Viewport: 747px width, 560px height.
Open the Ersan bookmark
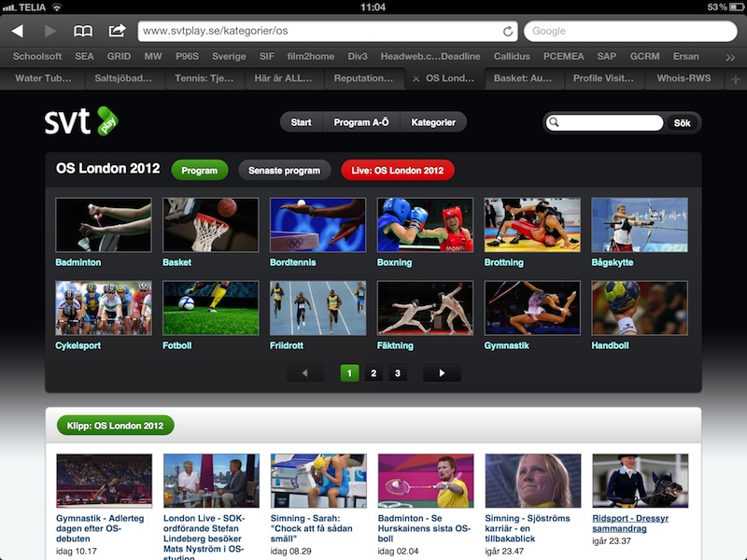pyautogui.click(x=686, y=56)
